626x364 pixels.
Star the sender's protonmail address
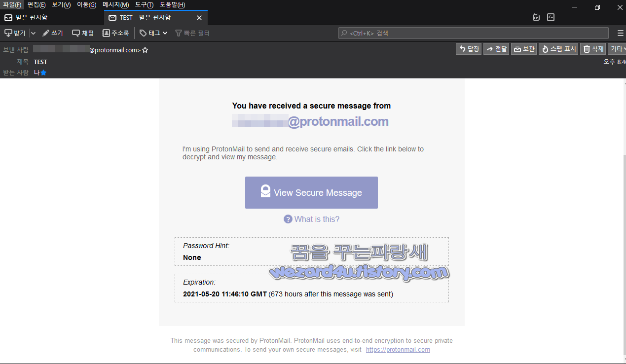(x=145, y=50)
